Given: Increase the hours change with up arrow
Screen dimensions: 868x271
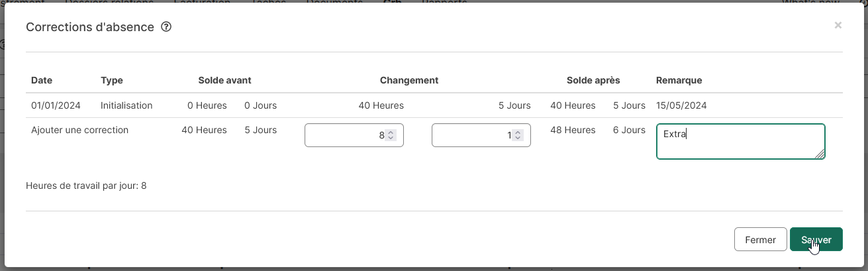Looking at the screenshot, I should coord(391,133).
